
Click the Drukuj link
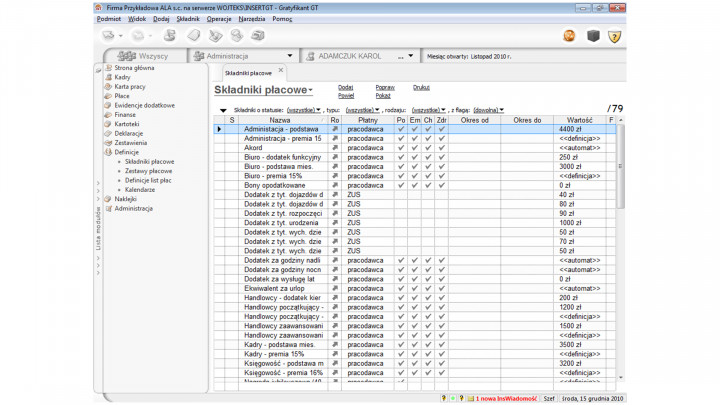[x=421, y=87]
